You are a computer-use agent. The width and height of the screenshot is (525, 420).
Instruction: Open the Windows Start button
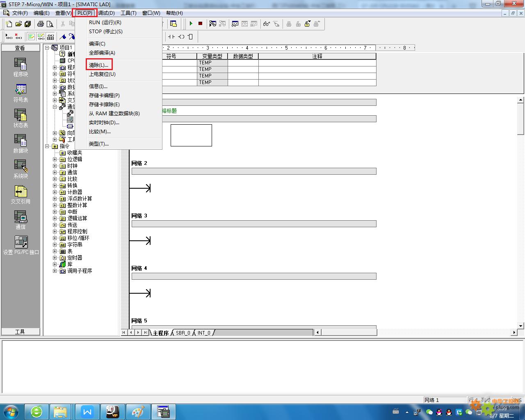pos(11,411)
